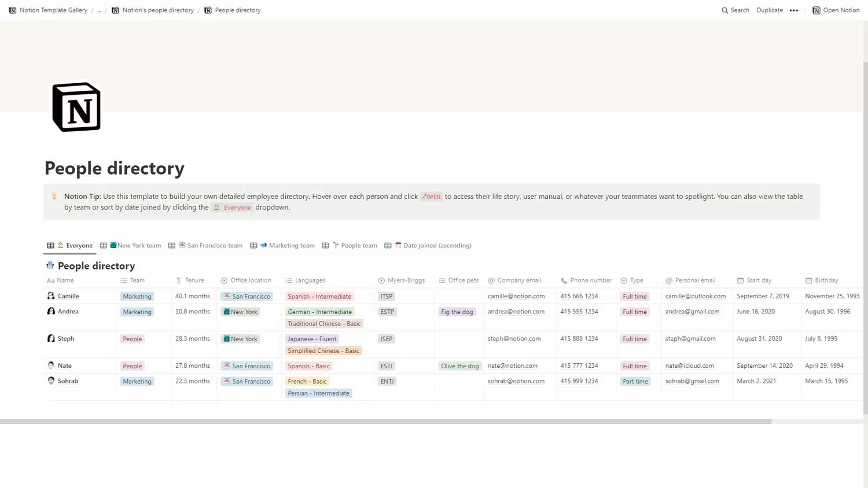
Task: Open the Languages column header menu
Action: [328, 280]
